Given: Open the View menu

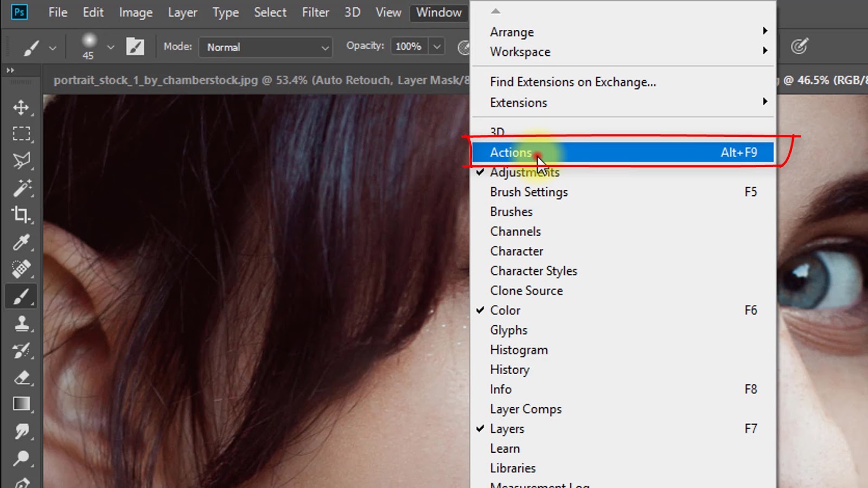Looking at the screenshot, I should [x=388, y=12].
